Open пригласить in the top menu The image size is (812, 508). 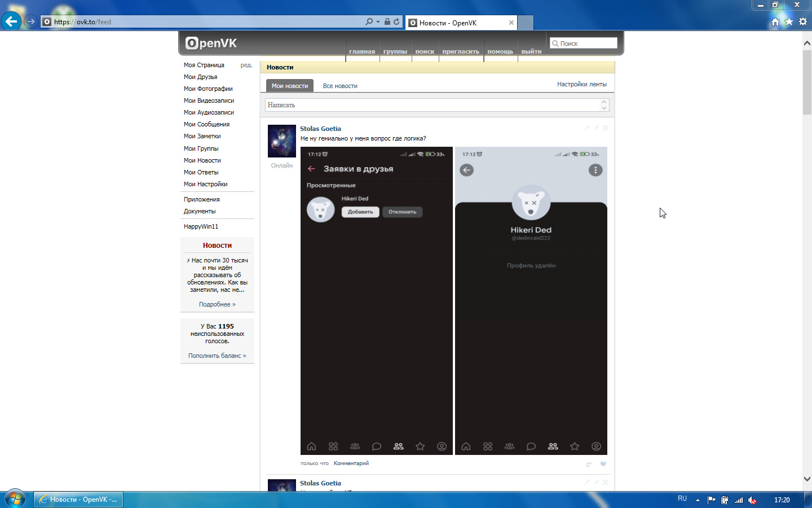pyautogui.click(x=461, y=51)
